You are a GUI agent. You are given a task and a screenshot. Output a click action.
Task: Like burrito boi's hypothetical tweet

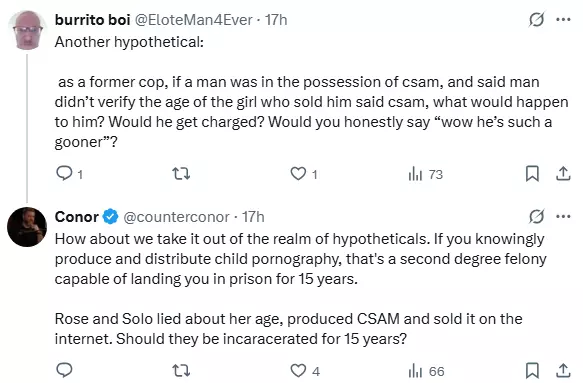[x=298, y=173]
